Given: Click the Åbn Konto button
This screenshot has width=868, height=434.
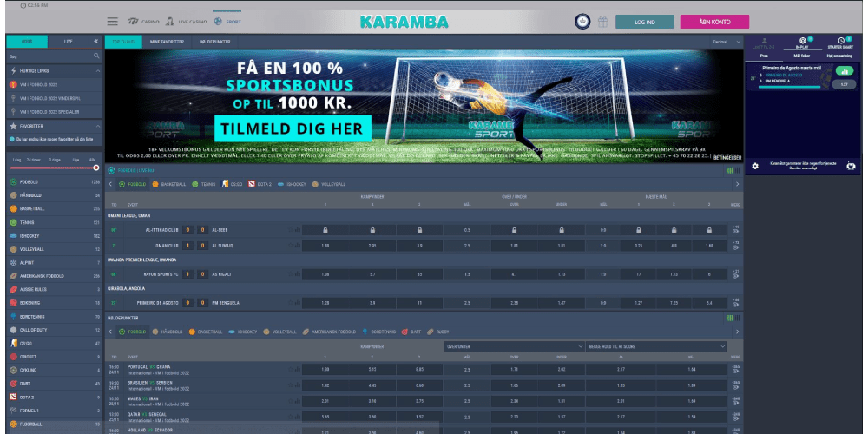Looking at the screenshot, I should (x=714, y=22).
